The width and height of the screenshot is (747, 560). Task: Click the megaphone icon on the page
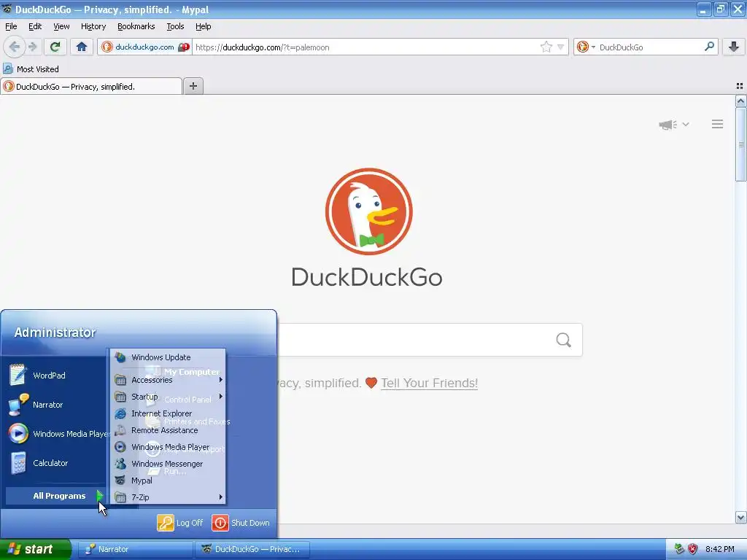pos(668,125)
